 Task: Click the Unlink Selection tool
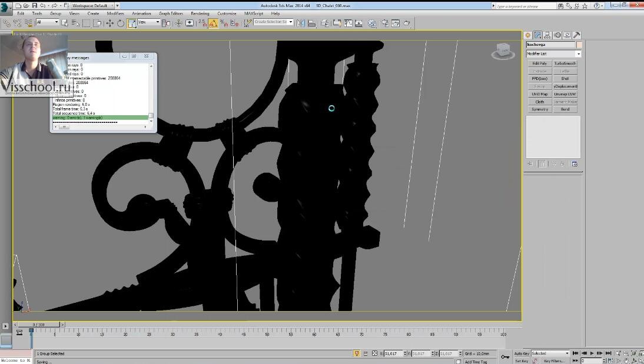point(18,23)
